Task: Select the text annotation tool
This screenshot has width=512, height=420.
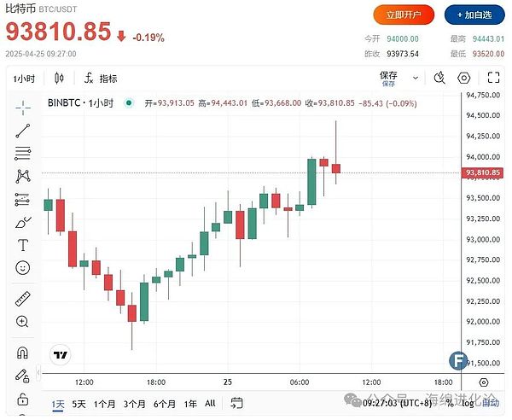Action: (x=23, y=245)
